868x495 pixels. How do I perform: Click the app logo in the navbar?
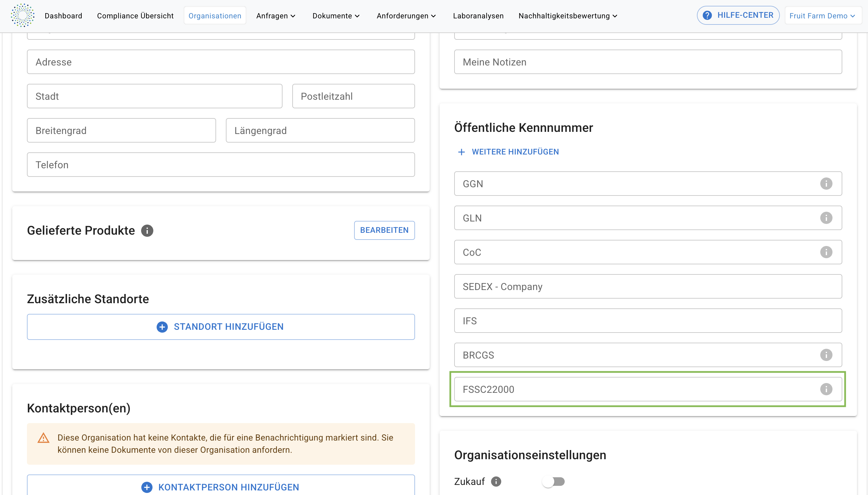coord(22,15)
